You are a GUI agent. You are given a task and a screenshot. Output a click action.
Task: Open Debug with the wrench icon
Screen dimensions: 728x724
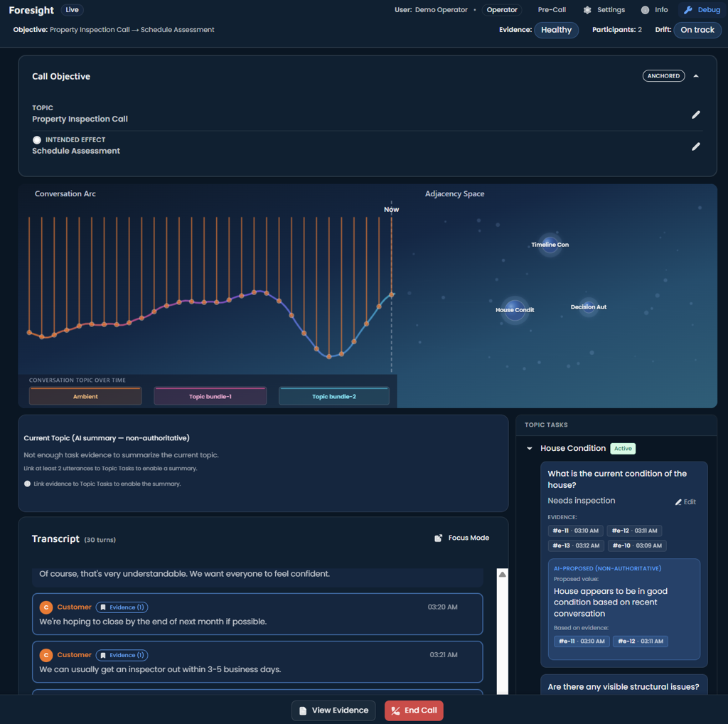click(x=687, y=10)
